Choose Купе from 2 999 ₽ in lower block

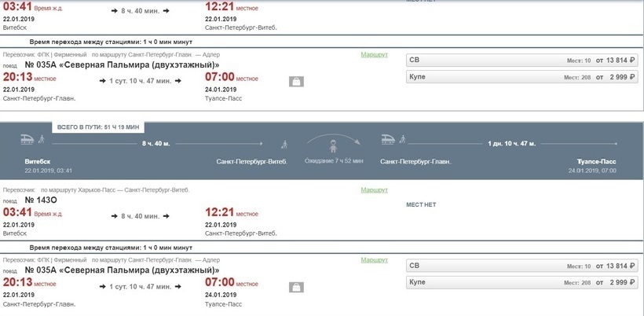[x=522, y=282]
